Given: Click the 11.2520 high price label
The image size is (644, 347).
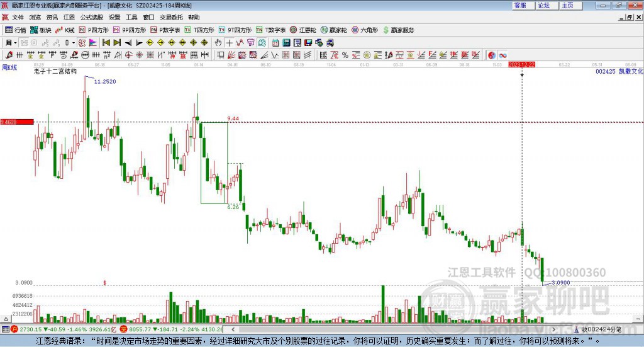Looking at the screenshot, I should 105,81.
